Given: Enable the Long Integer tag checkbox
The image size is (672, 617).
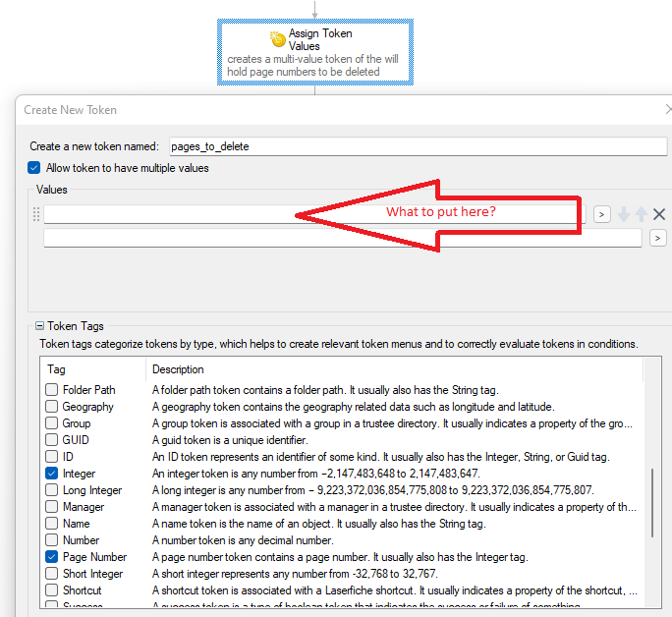Looking at the screenshot, I should tap(51, 490).
